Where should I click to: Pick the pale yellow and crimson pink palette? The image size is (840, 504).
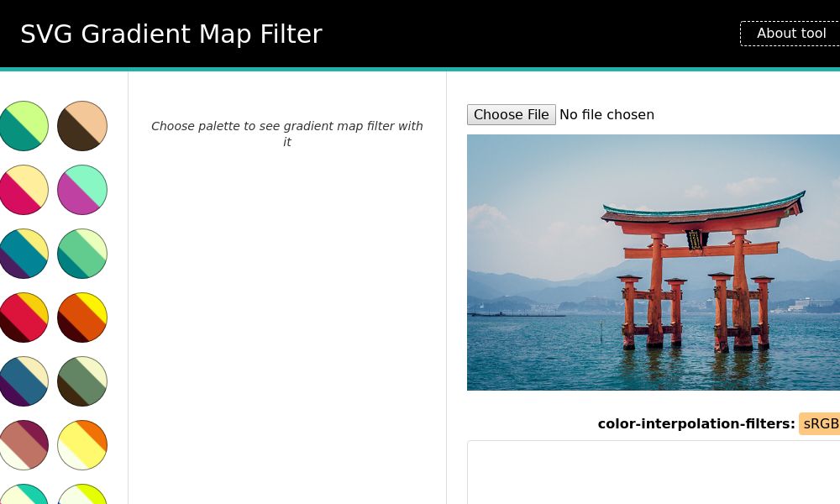pos(24,190)
